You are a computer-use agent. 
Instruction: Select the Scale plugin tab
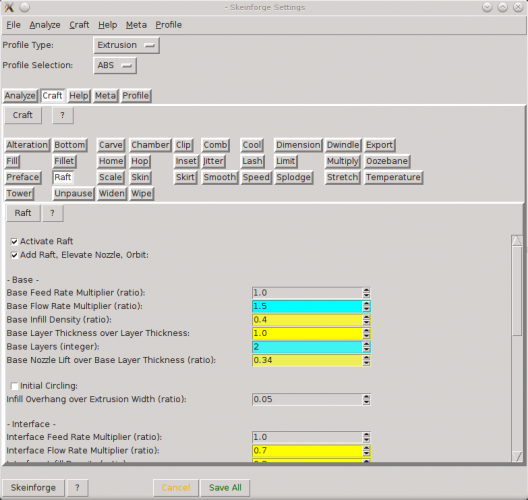click(x=110, y=177)
